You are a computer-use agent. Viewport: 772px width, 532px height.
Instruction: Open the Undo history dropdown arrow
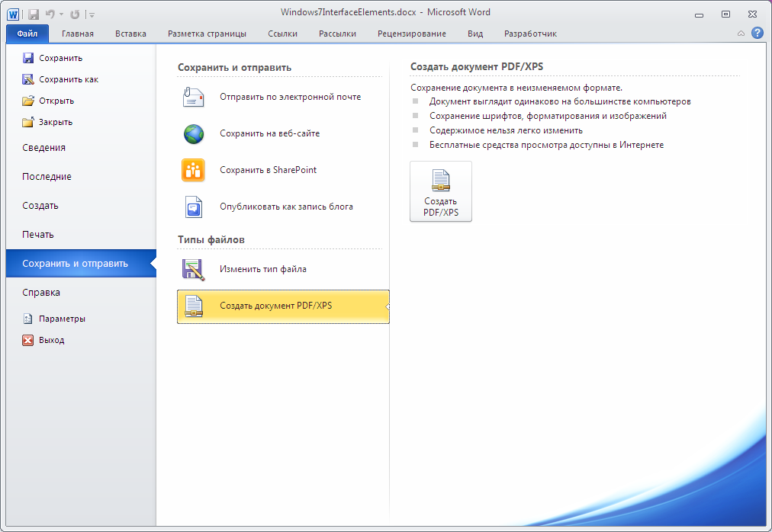point(62,14)
